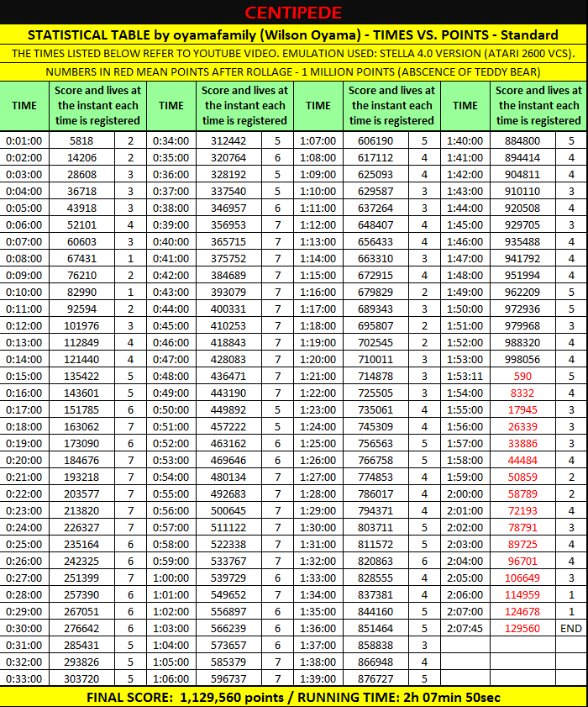The height and width of the screenshot is (707, 588).
Task: Select the 0:27:00 time cell
Action: [x=24, y=578]
